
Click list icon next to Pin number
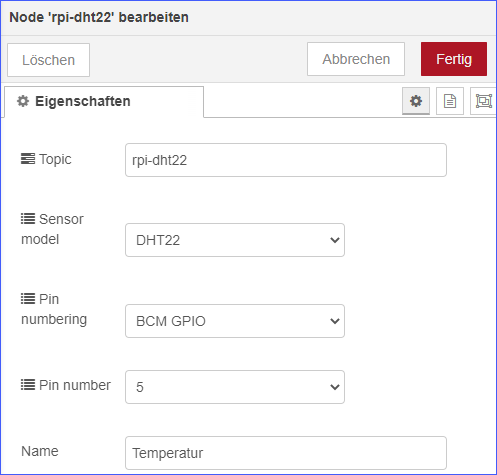coord(28,385)
